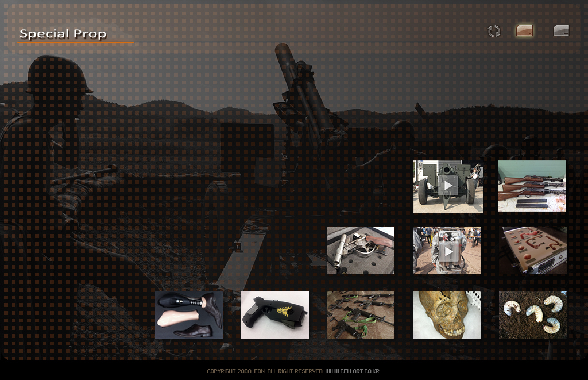This screenshot has height=380, width=588.
Task: Click the COPYRIGHT 2008. EON. ALL RIGHT RESERVED. text
Action: [x=265, y=371]
